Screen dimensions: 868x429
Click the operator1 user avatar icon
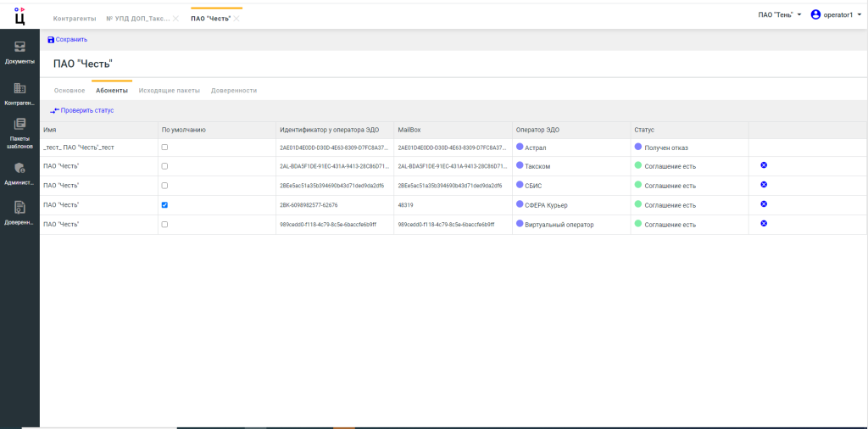815,15
